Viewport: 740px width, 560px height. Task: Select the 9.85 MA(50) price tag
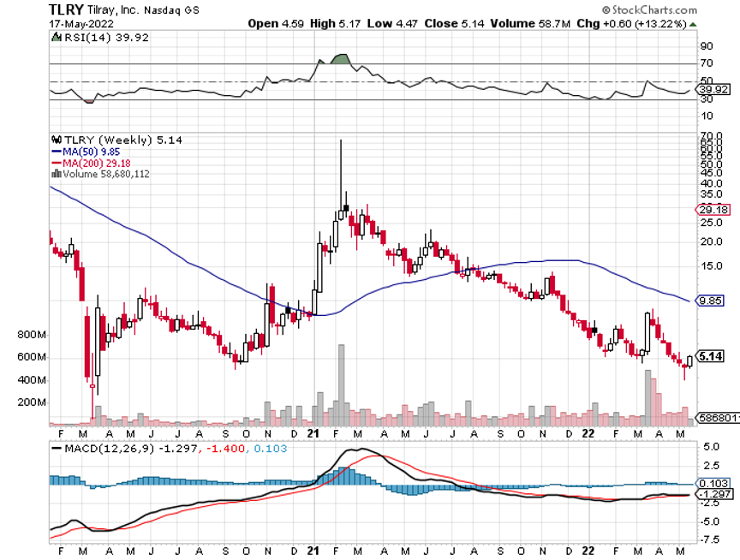tap(711, 301)
